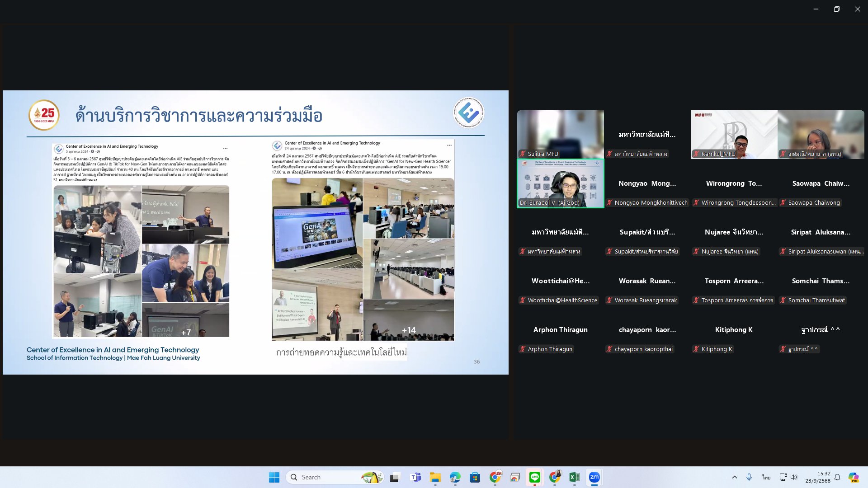This screenshot has height=488, width=868.
Task: Launch Microsoft Teams from taskbar
Action: click(x=415, y=477)
